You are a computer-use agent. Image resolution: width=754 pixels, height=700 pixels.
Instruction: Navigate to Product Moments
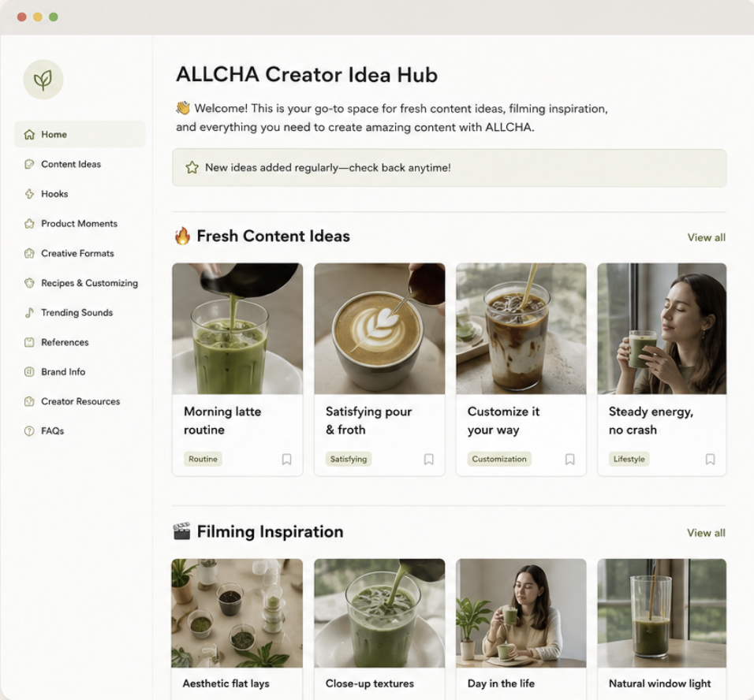pos(80,224)
